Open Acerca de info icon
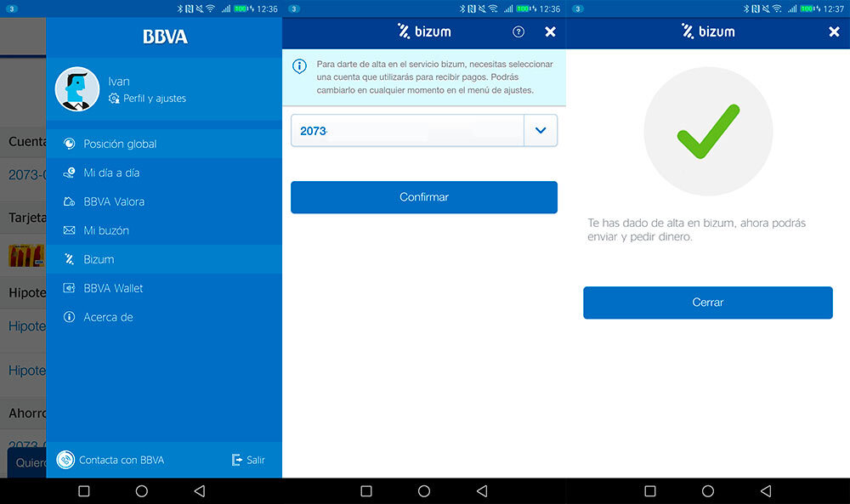The image size is (850, 504). 70,317
